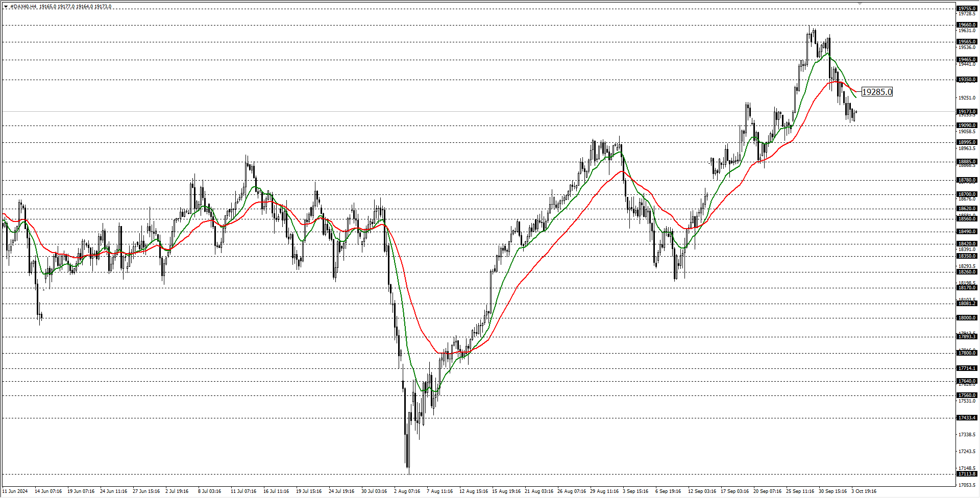Click the 18350.0 level label
This screenshot has height=498, width=980.
click(x=967, y=256)
